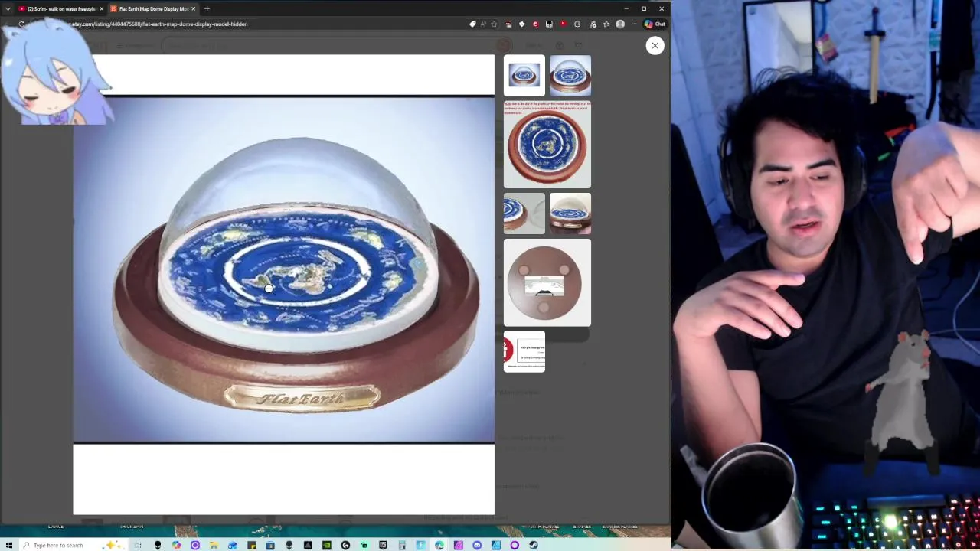
Task: Click the red YouTube extension icon in toolbar
Action: tap(563, 24)
